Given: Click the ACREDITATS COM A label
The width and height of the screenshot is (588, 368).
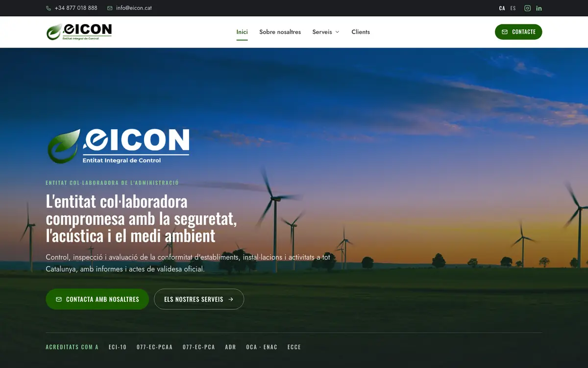Looking at the screenshot, I should click(x=72, y=347).
